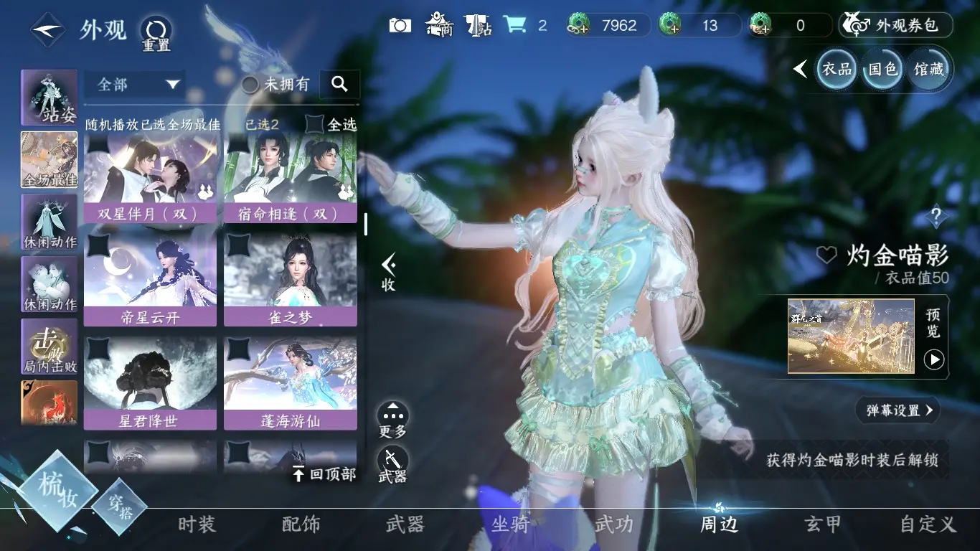Click the 重置 reset icon
980x551 pixels.
(156, 34)
